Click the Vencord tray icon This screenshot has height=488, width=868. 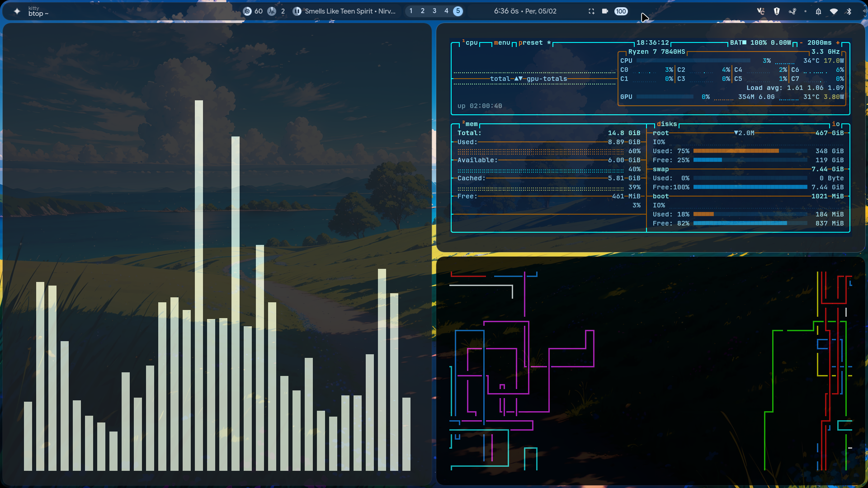point(760,11)
